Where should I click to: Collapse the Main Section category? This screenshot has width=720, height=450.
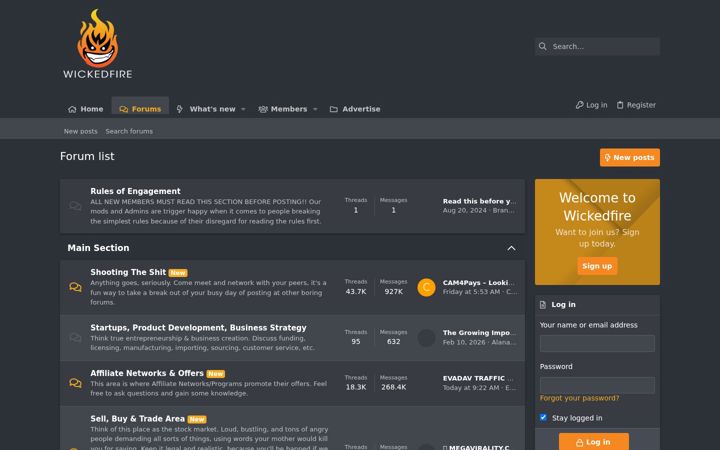(511, 248)
